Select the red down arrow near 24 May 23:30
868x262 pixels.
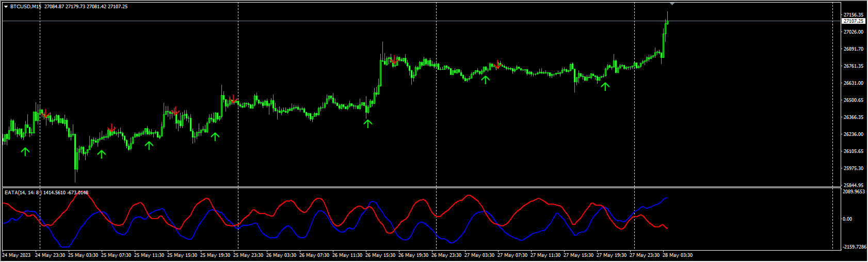(x=45, y=113)
